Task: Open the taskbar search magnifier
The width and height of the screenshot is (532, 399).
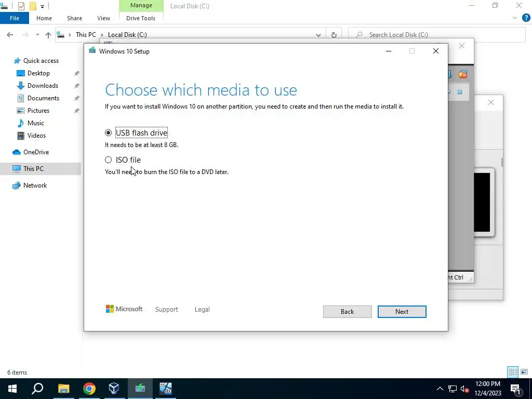Action: coord(37,389)
